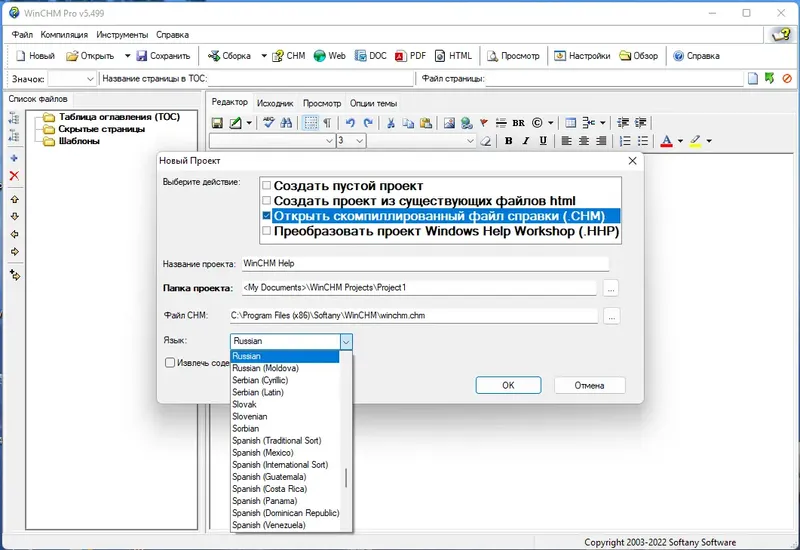
Task: Click the red font color A swatch
Action: coord(666,141)
